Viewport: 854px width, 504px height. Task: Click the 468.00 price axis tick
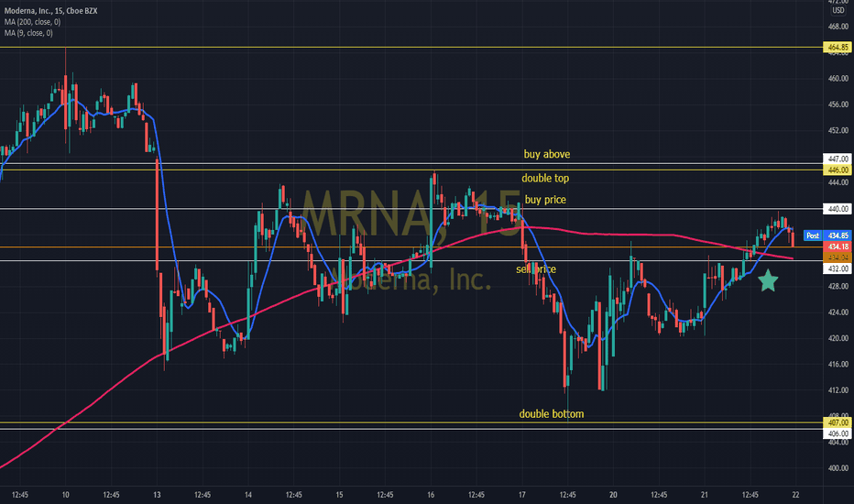[838, 27]
